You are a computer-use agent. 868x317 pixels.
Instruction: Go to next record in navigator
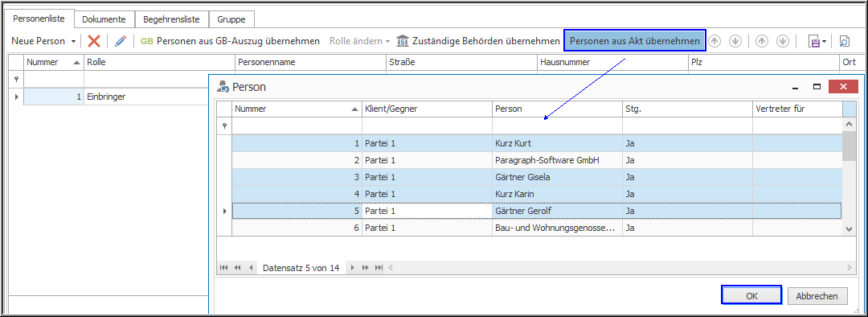point(353,268)
